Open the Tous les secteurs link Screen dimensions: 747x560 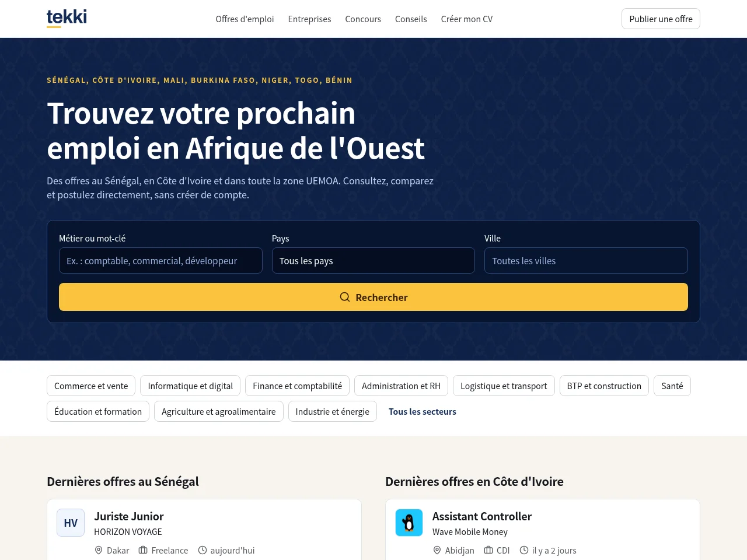pyautogui.click(x=423, y=411)
